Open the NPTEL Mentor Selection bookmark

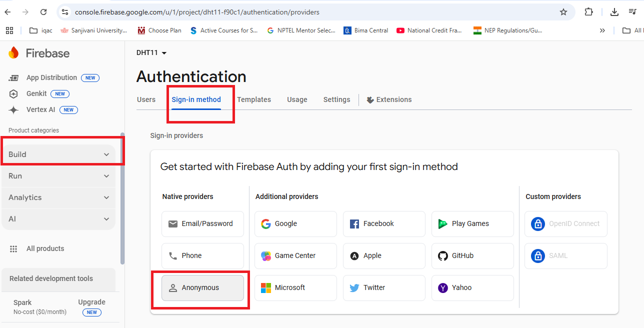(x=301, y=30)
